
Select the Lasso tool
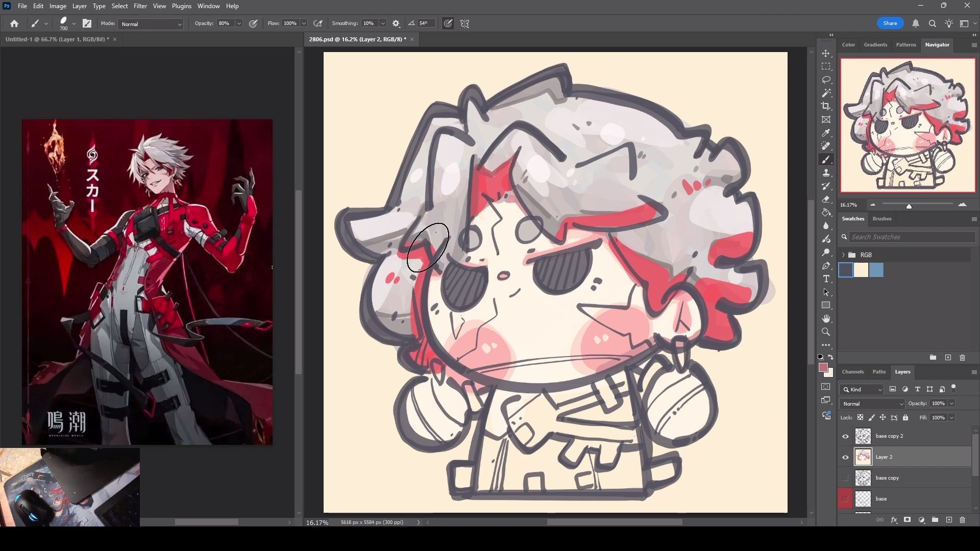tap(826, 80)
